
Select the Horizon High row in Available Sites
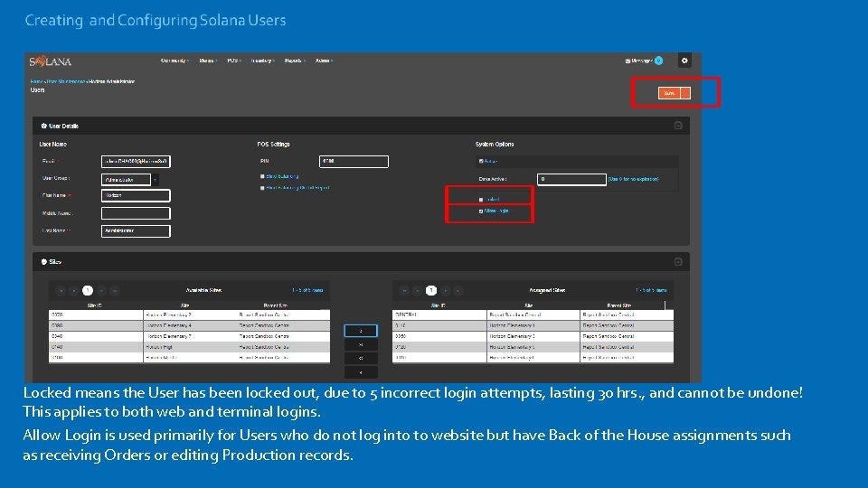189,347
